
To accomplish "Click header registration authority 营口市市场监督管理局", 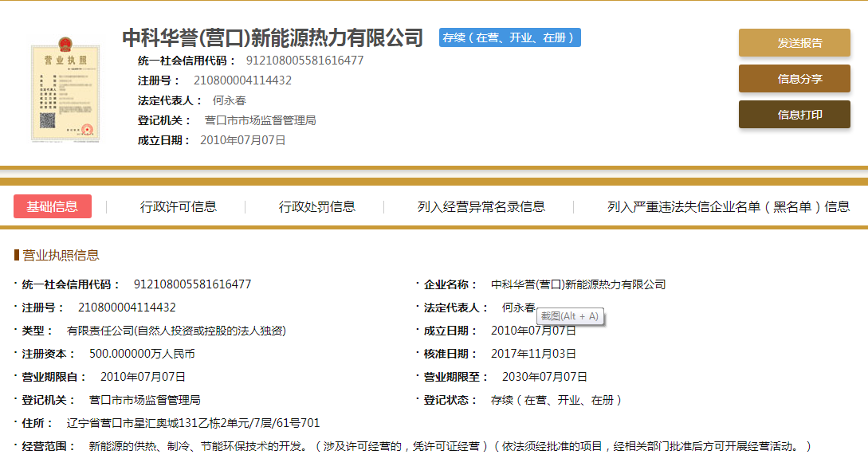I will coord(260,120).
